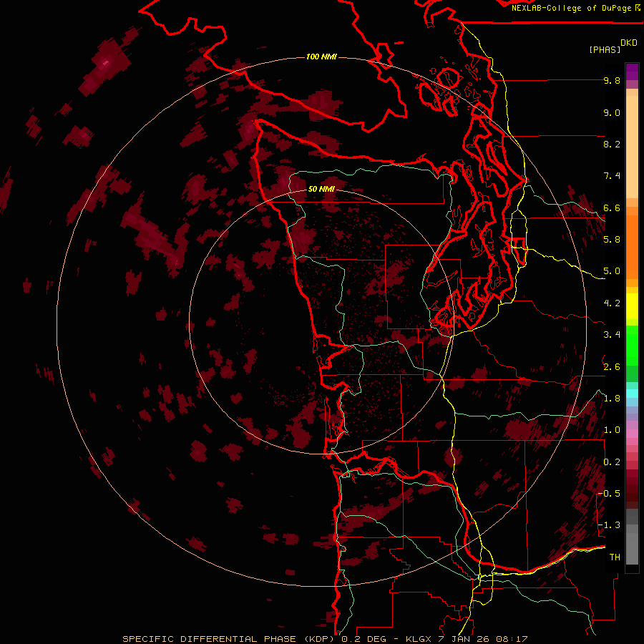Click the 08:17 time stamp in the caption
The image size is (644, 644).
pyautogui.click(x=512, y=639)
